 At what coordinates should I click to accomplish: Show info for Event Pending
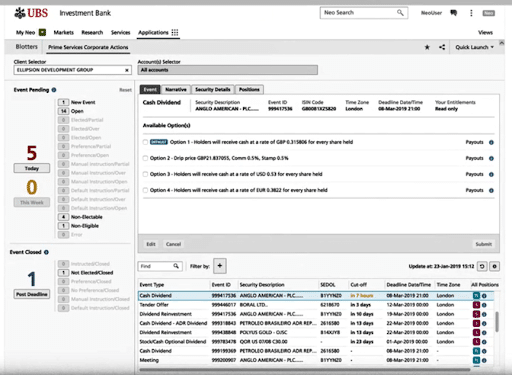[x=54, y=90]
